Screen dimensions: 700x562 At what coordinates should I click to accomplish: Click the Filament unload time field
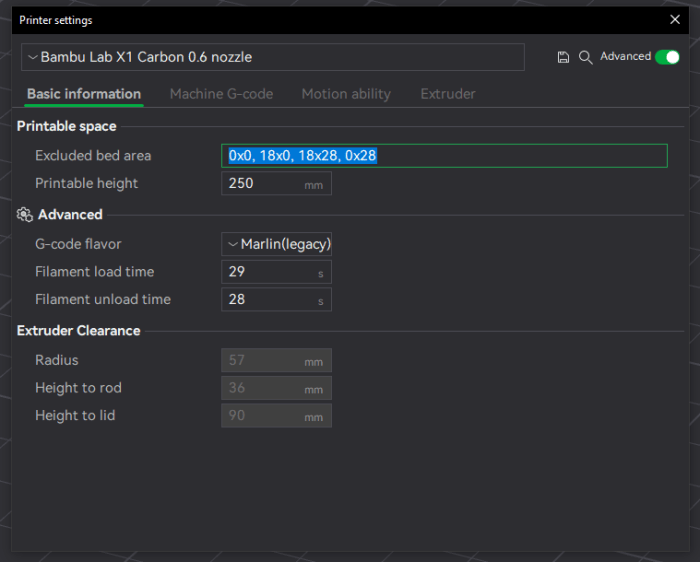coord(276,300)
